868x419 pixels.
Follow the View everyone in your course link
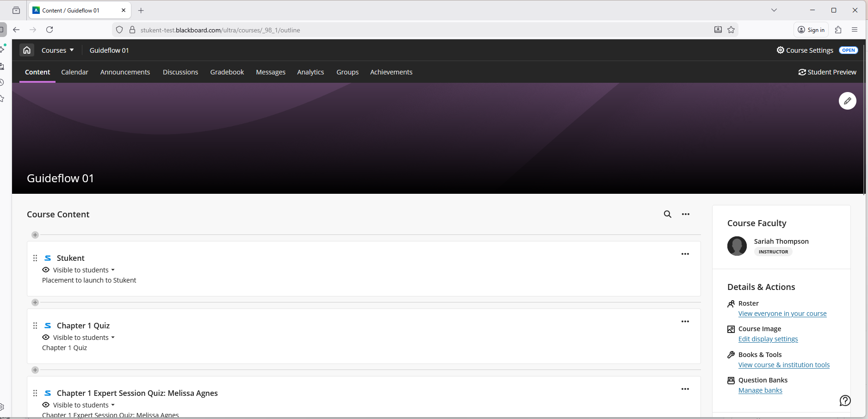click(782, 314)
